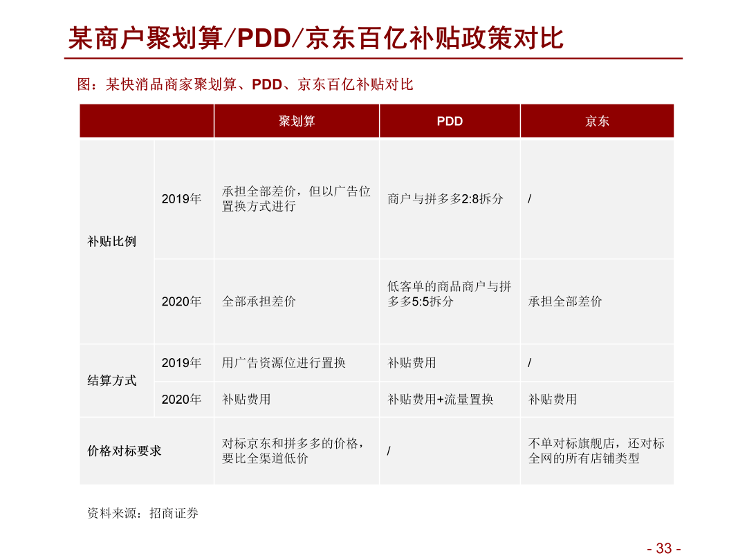Click the slash in PDD 价格对标要求 cell
The image size is (747, 560).
pyautogui.click(x=389, y=451)
